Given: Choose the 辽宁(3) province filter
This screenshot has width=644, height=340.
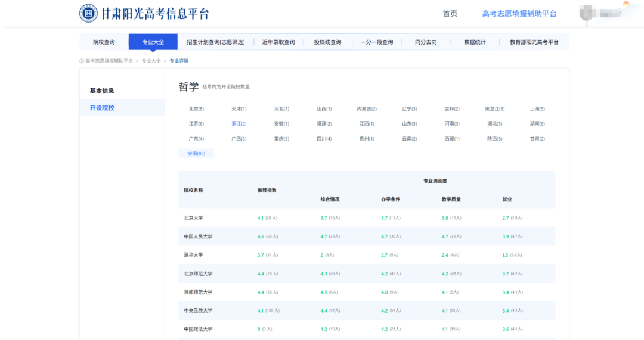Looking at the screenshot, I should point(410,109).
